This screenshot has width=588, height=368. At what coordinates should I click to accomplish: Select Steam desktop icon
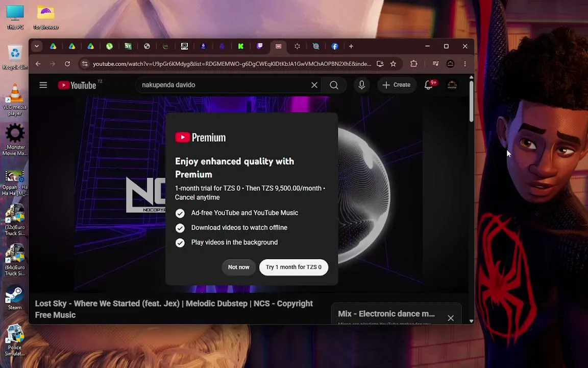pyautogui.click(x=15, y=297)
